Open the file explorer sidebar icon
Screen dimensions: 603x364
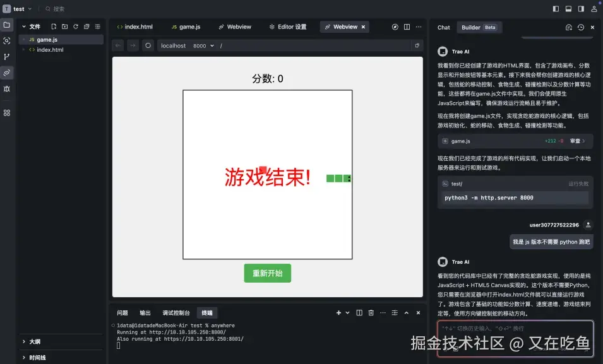click(6, 25)
